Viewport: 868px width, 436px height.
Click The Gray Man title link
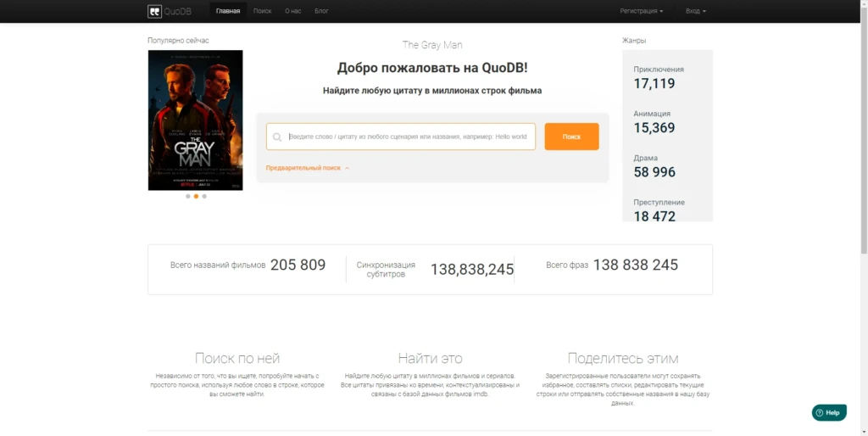(x=432, y=45)
